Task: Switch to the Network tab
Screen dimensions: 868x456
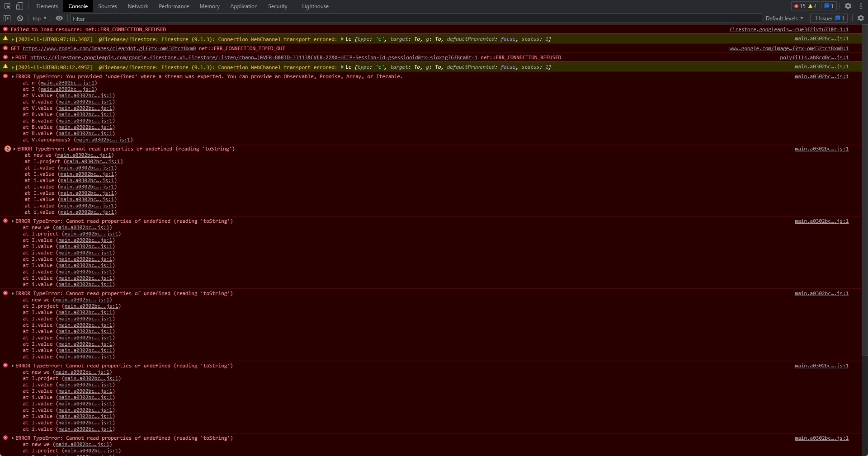Action: click(x=137, y=6)
